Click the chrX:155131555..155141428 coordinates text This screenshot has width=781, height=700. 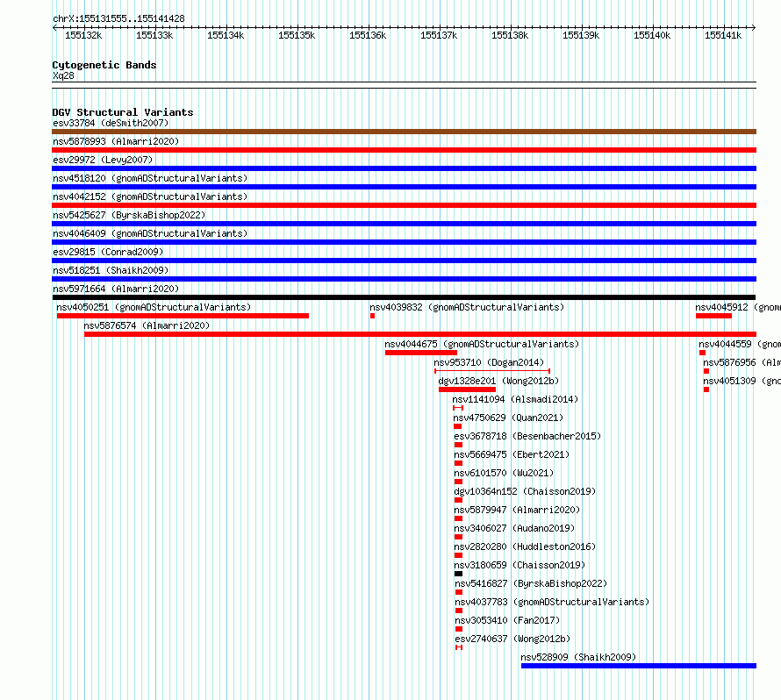118,18
